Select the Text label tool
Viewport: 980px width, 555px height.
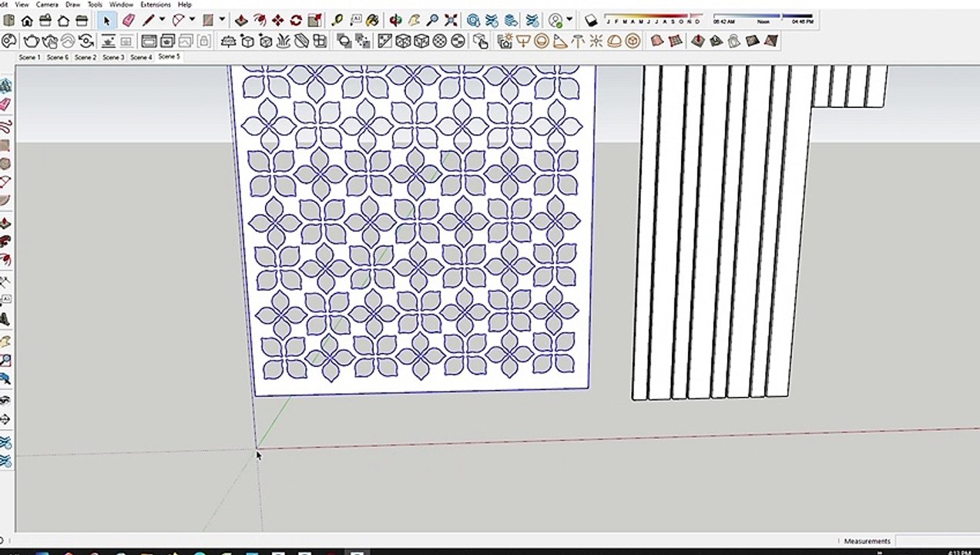click(x=355, y=21)
